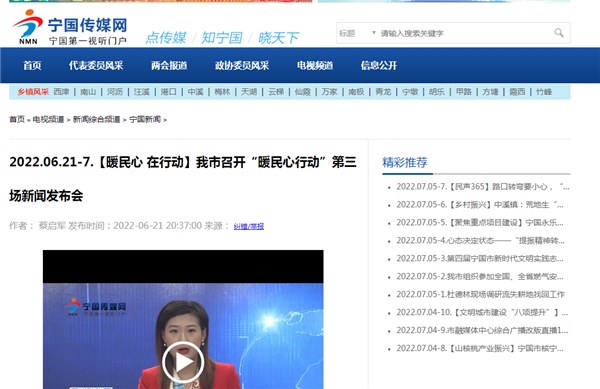Go to 首页 in the breadcrumb
The width and height of the screenshot is (600, 389).
(17, 119)
